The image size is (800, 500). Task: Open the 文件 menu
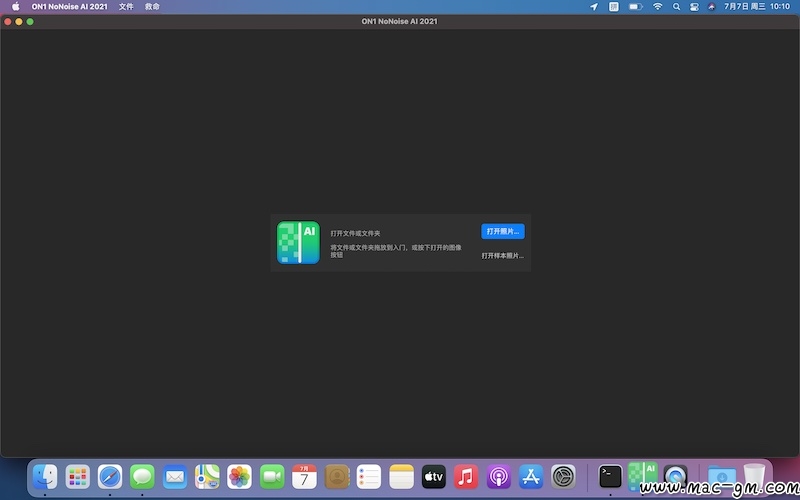126,7
